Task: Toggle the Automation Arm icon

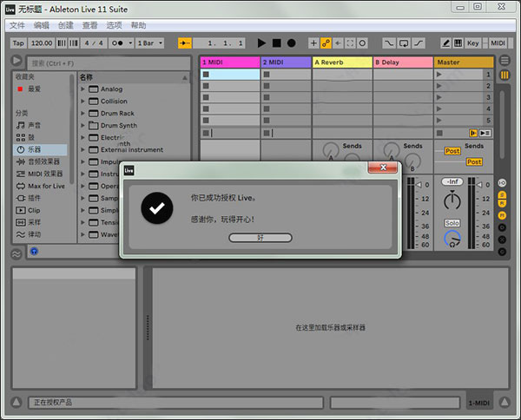Action: click(326, 43)
